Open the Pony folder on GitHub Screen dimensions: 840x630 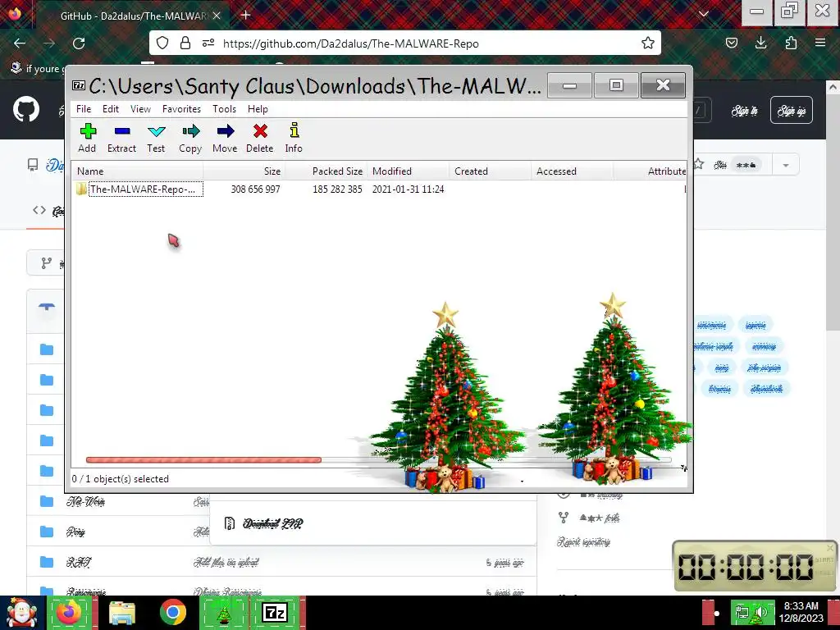(75, 532)
